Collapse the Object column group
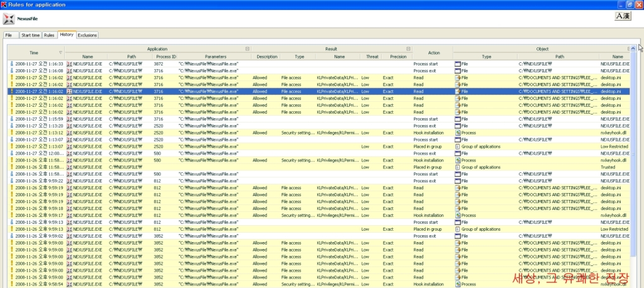644x288 pixels. 628,49
